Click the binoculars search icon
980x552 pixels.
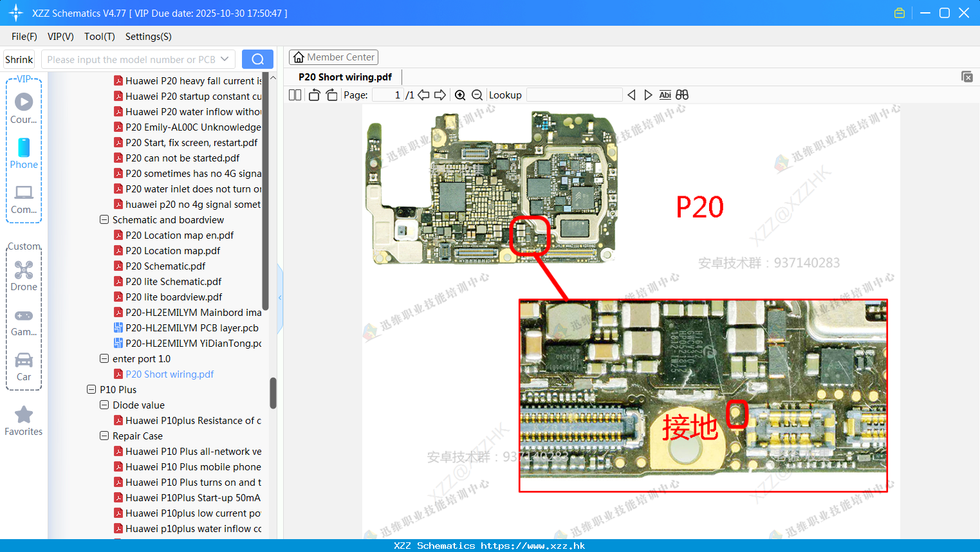pyautogui.click(x=682, y=95)
